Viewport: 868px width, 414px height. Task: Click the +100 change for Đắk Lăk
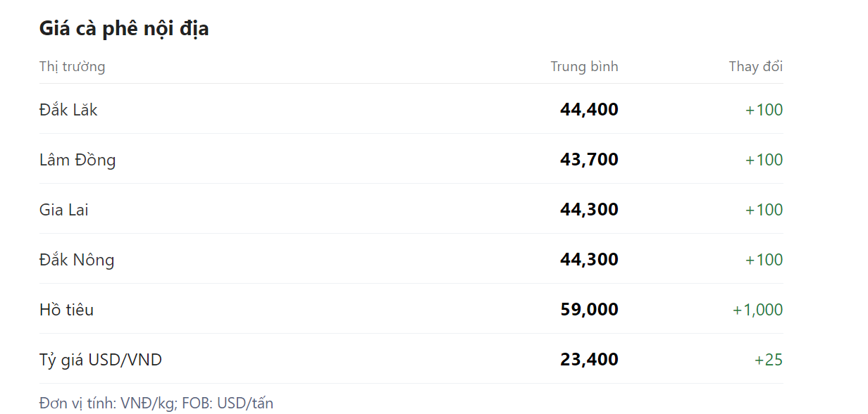click(764, 110)
